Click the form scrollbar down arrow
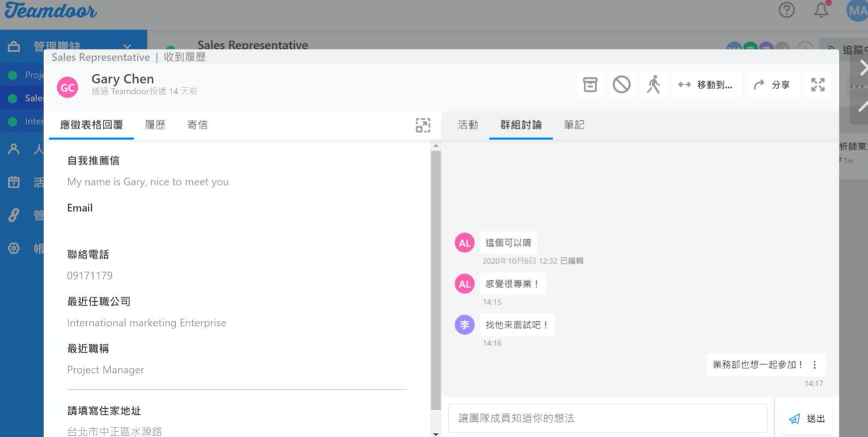The image size is (868, 437). [436, 433]
